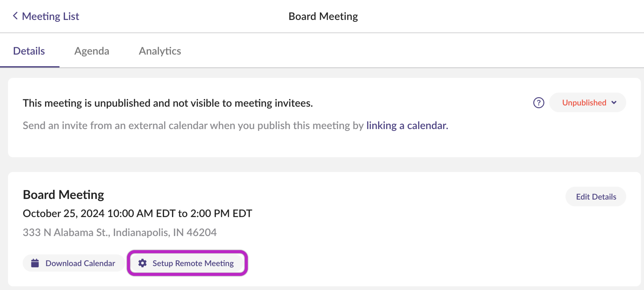Image resolution: width=644 pixels, height=290 pixels.
Task: Return to the Meeting List
Action: point(46,16)
